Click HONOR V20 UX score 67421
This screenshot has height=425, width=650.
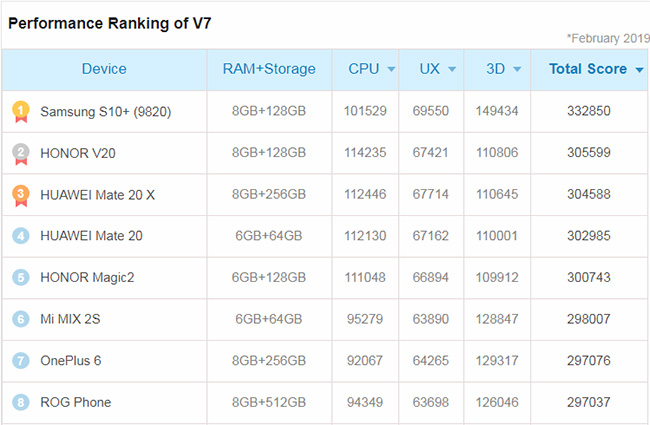coord(430,153)
